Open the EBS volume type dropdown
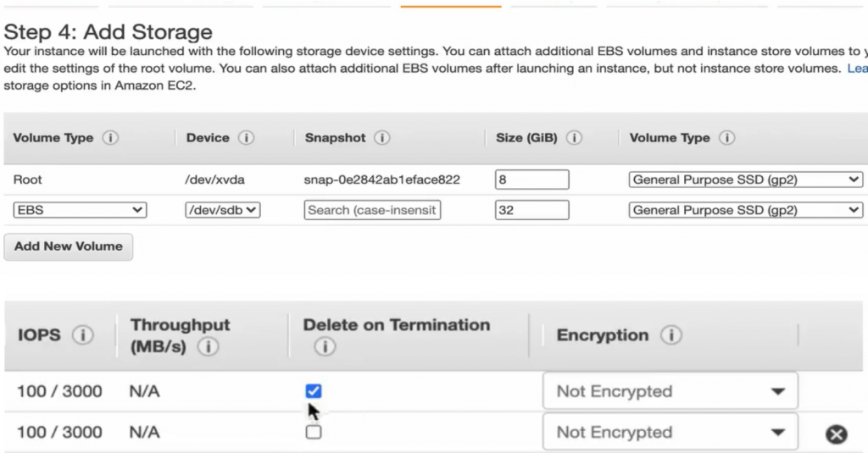This screenshot has width=868, height=453. (80, 210)
